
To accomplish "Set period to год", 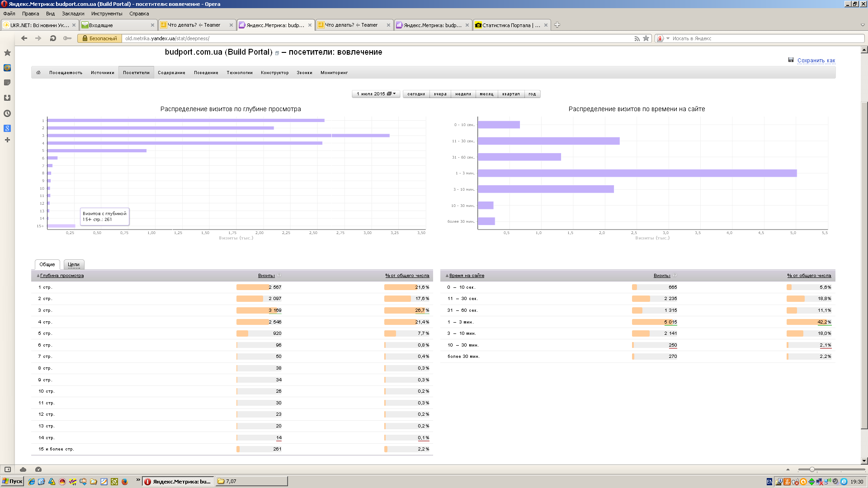I will click(532, 94).
